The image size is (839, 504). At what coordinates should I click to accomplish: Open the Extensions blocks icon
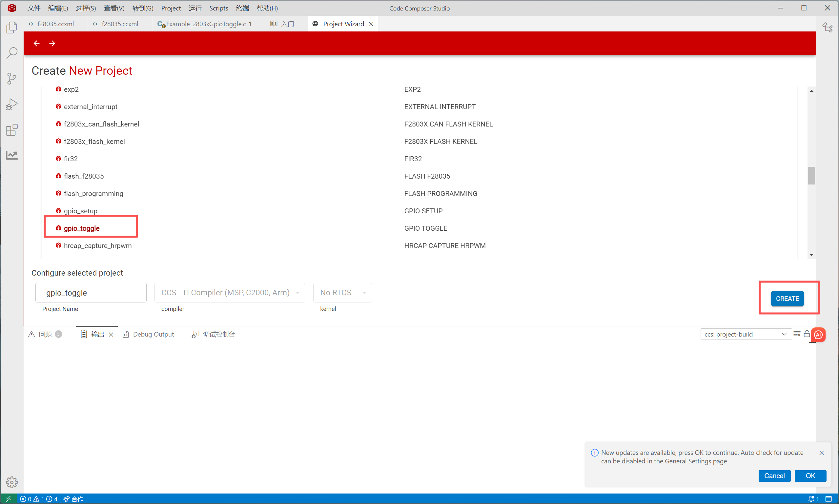coord(11,130)
